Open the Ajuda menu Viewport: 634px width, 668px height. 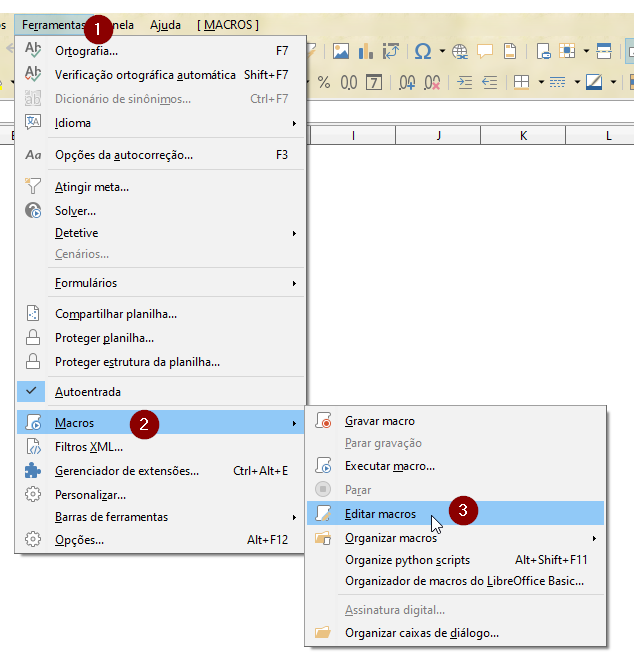click(x=165, y=25)
